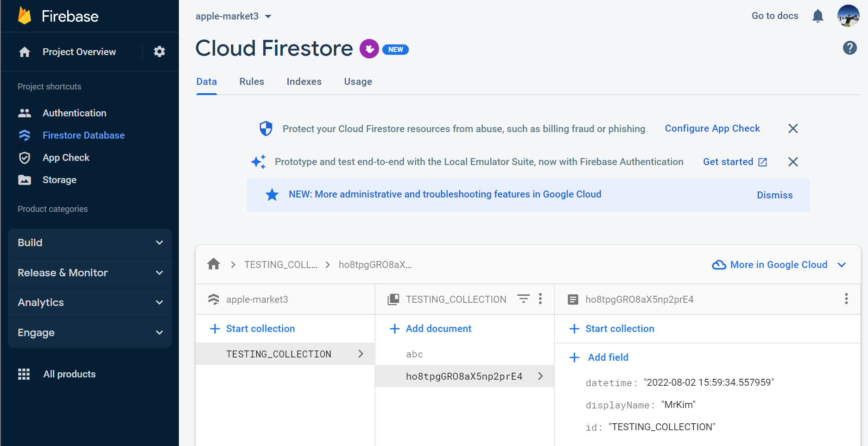The height and width of the screenshot is (446, 868).
Task: Open the help question mark icon
Action: coord(849,48)
